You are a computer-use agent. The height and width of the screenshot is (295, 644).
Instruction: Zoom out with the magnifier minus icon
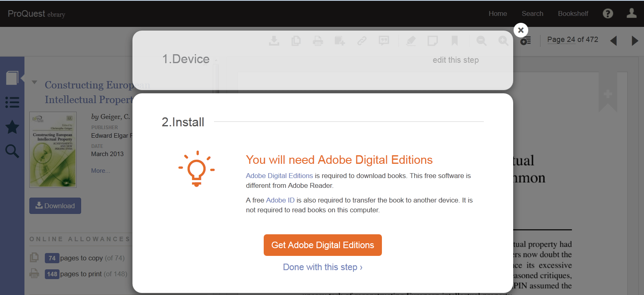481,40
